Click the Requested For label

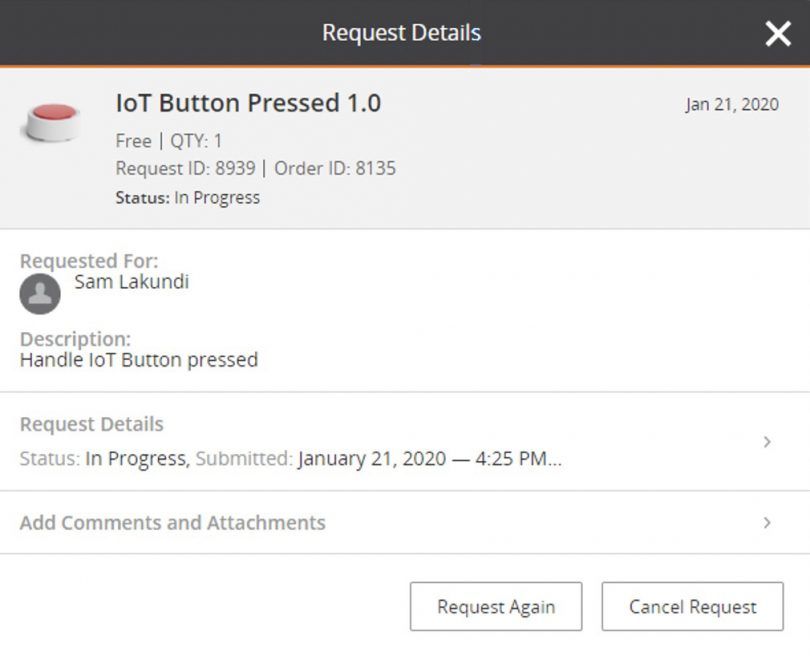tap(89, 261)
